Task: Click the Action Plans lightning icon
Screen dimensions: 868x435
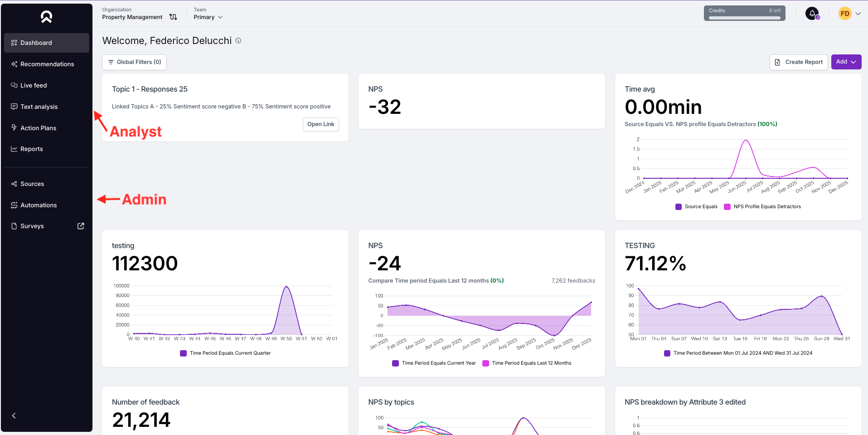Action: pos(14,128)
